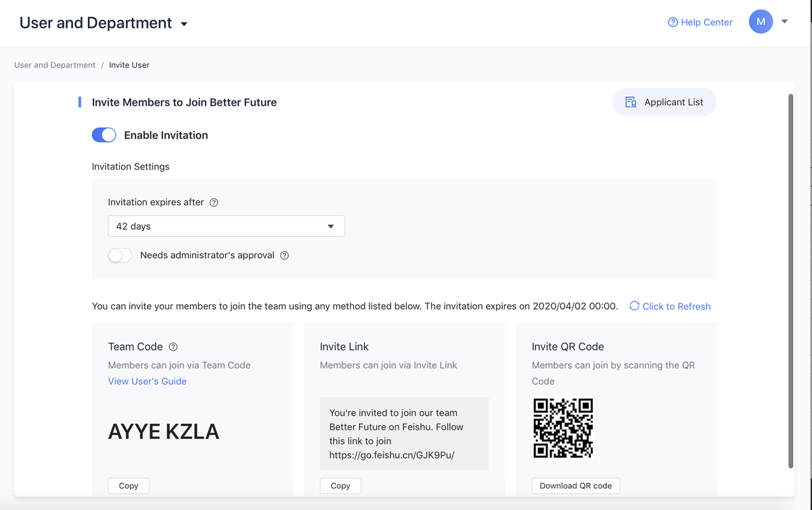Viewport: 812px width, 510px height.
Task: Click the Invitation Settings label
Action: pos(131,167)
